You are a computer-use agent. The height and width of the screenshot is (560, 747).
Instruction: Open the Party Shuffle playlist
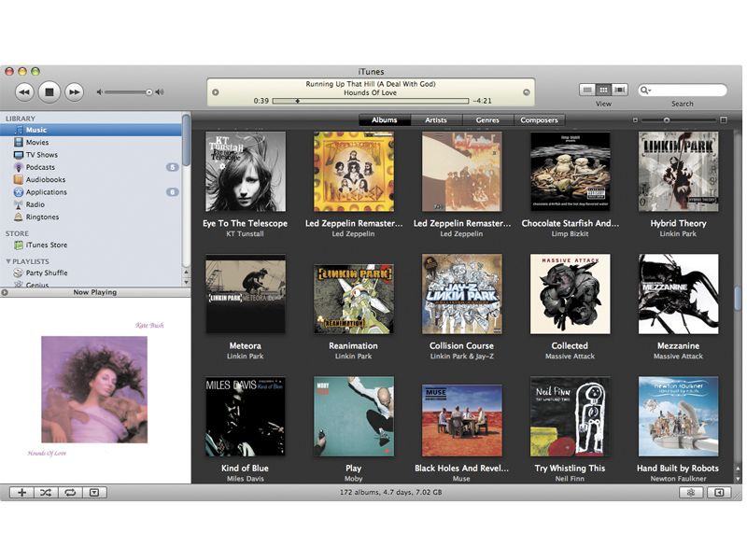(91, 273)
